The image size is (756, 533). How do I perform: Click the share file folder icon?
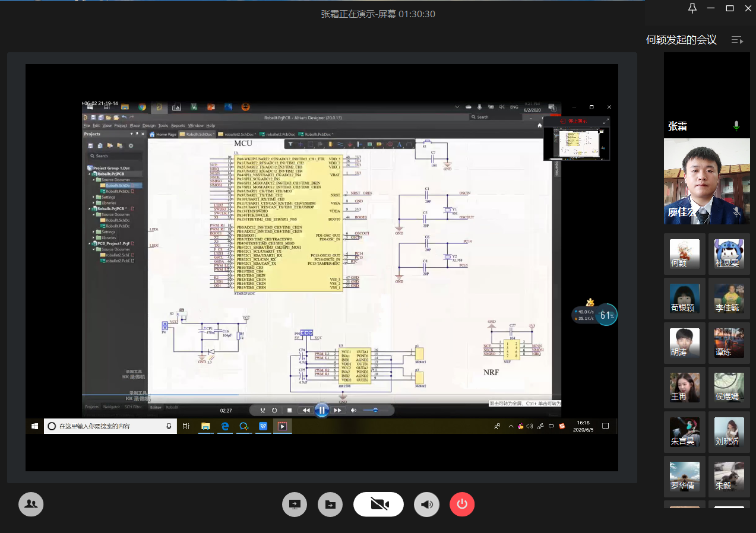click(330, 505)
